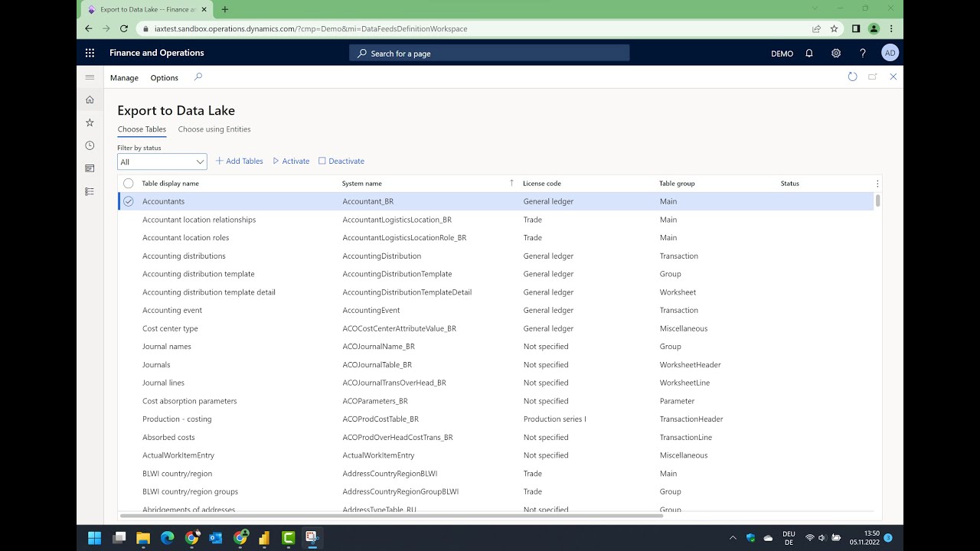Click the AccountingEvent system name cell
This screenshot has height=551, width=980.
(371, 310)
